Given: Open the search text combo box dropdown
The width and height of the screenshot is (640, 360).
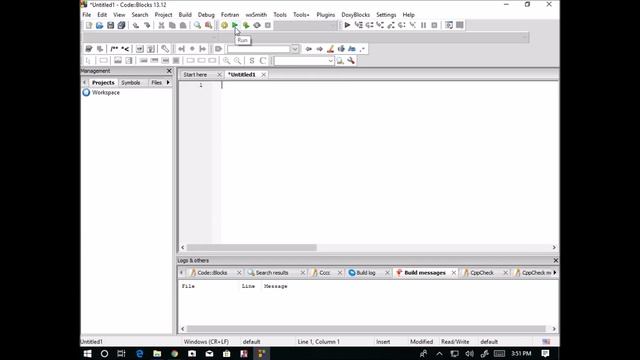Looking at the screenshot, I should click(295, 49).
